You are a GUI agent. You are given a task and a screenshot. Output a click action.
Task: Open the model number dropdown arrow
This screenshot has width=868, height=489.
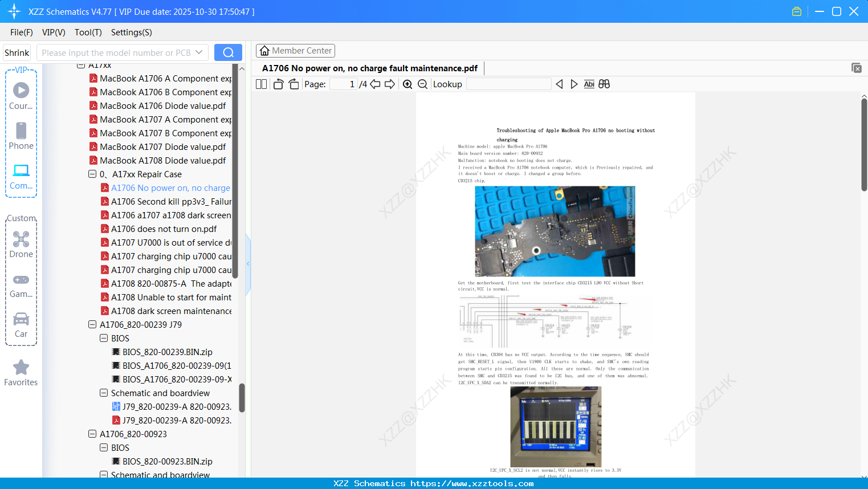(x=199, y=52)
